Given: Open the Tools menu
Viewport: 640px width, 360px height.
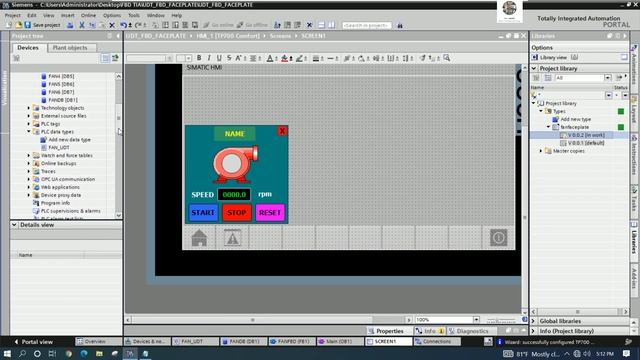Looking at the screenshot, I should (x=134, y=15).
